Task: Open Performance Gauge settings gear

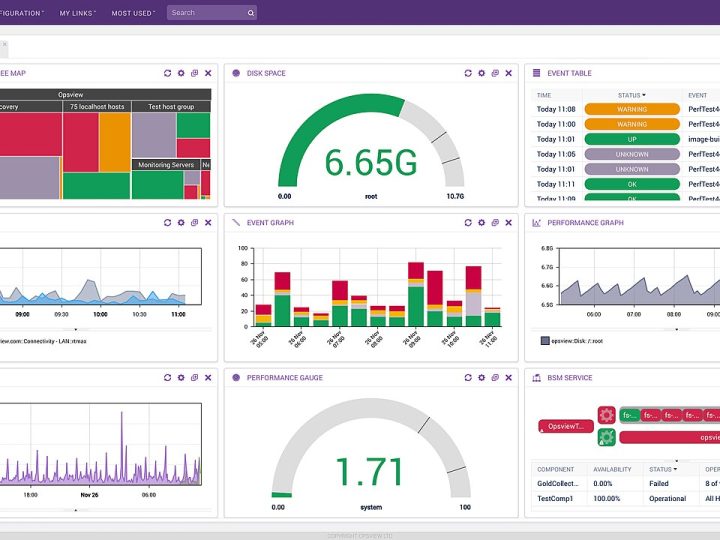Action: click(481, 377)
